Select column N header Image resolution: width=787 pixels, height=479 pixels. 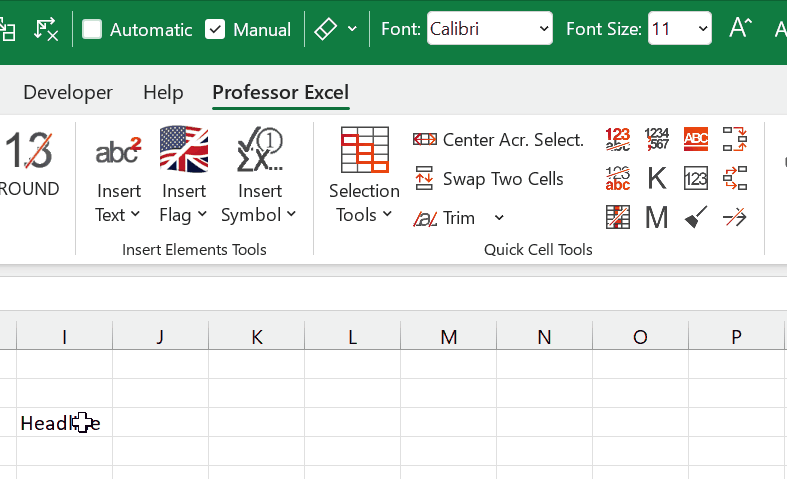[x=545, y=336]
